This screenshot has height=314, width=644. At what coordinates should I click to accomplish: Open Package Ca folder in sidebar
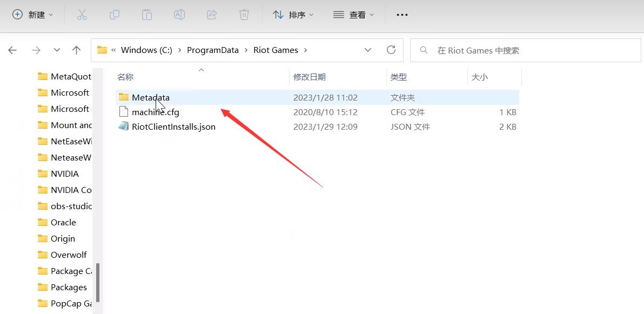[x=64, y=271]
